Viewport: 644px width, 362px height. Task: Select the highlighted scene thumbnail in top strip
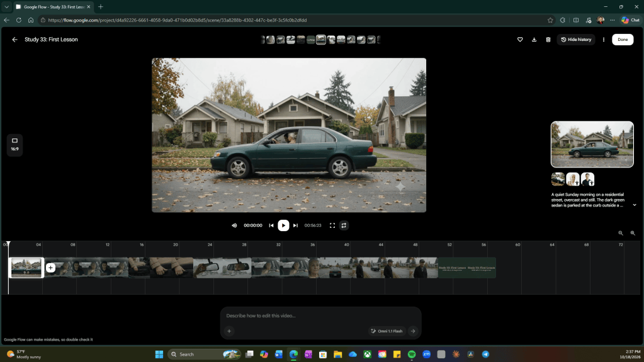click(321, 40)
